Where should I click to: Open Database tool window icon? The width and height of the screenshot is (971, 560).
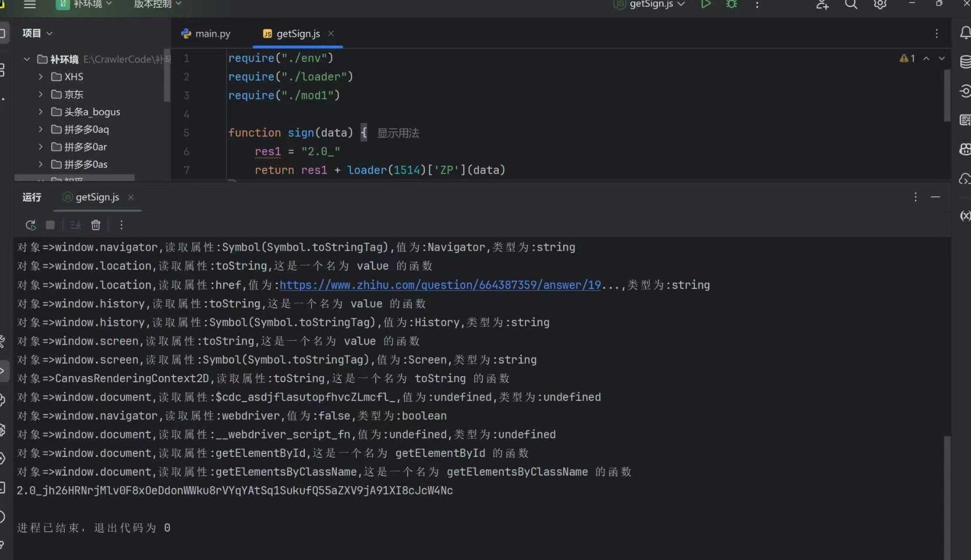(x=965, y=62)
